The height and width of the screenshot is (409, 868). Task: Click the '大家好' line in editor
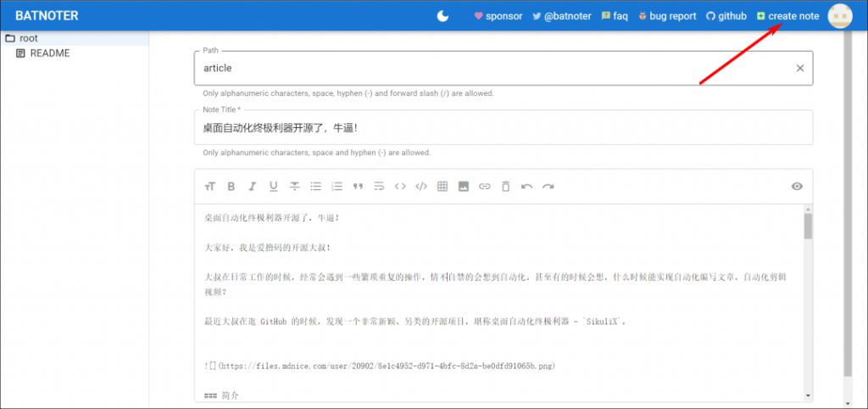(267, 248)
